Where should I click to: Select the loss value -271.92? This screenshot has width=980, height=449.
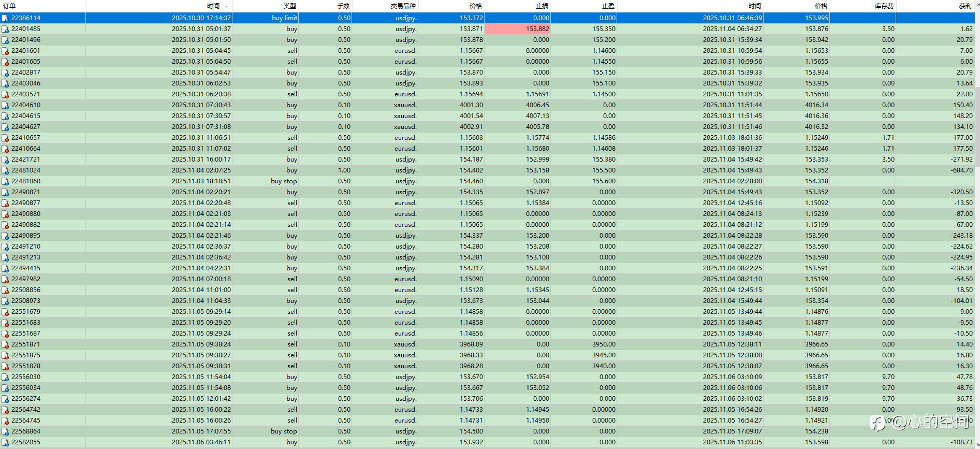961,160
